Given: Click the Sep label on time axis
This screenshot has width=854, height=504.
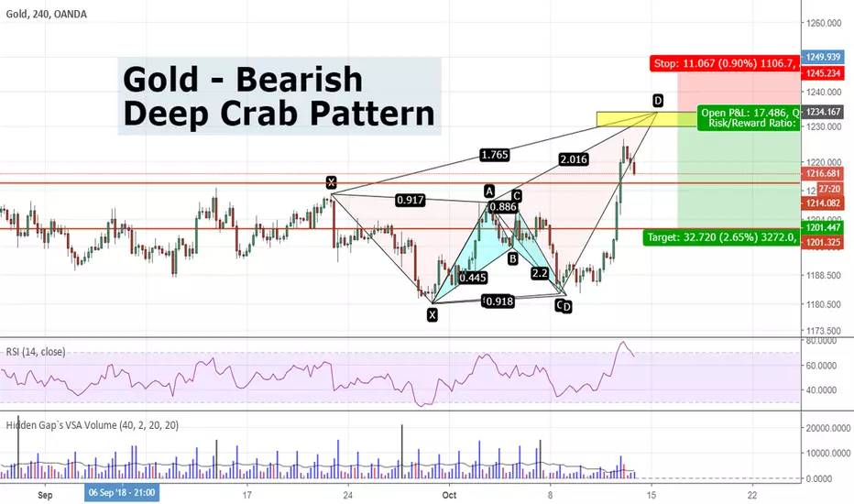Looking at the screenshot, I should coord(45,495).
